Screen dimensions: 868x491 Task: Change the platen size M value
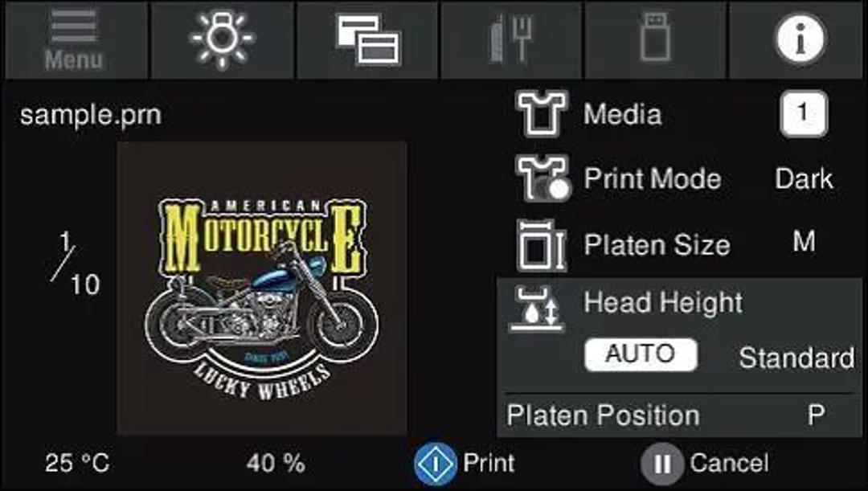(x=804, y=242)
